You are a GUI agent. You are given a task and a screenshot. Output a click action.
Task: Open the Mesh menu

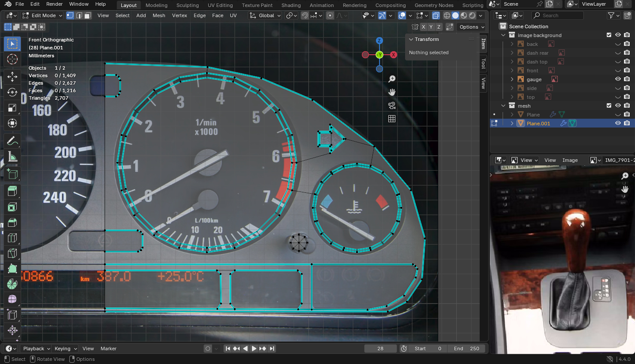pyautogui.click(x=159, y=15)
